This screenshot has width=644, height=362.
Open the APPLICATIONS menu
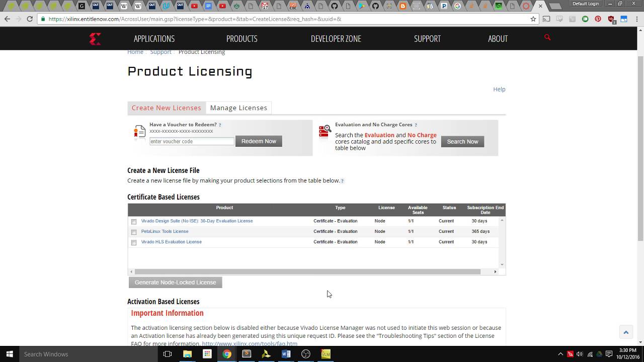pyautogui.click(x=154, y=39)
